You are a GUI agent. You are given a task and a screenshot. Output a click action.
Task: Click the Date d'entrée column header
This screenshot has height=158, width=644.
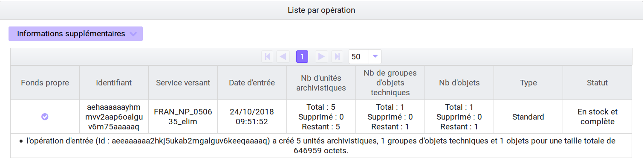pyautogui.click(x=252, y=83)
